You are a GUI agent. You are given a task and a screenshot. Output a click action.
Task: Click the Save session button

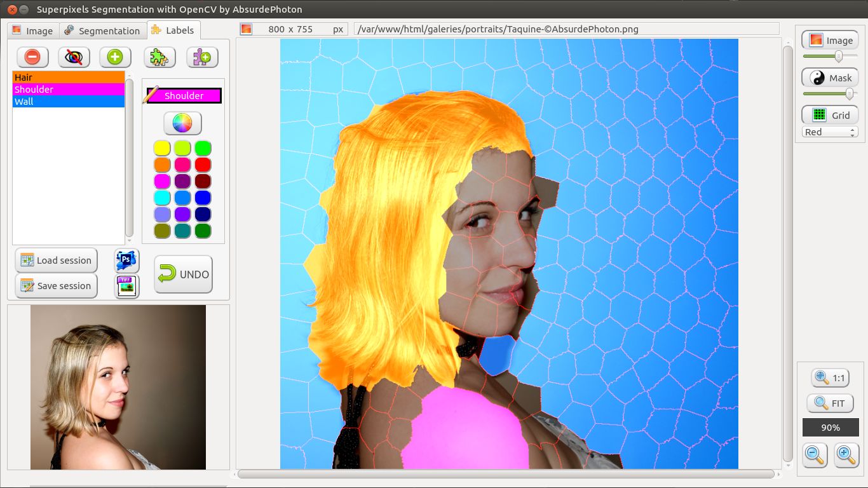coord(57,286)
